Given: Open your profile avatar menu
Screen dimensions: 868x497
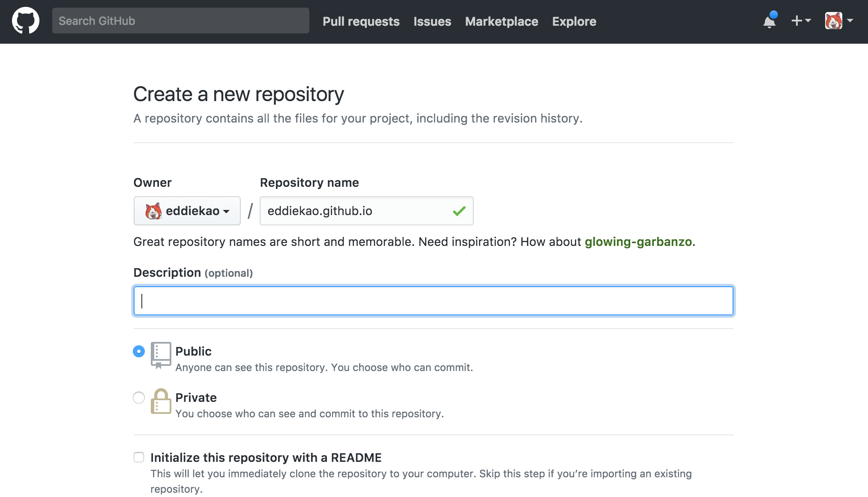Looking at the screenshot, I should point(833,20).
